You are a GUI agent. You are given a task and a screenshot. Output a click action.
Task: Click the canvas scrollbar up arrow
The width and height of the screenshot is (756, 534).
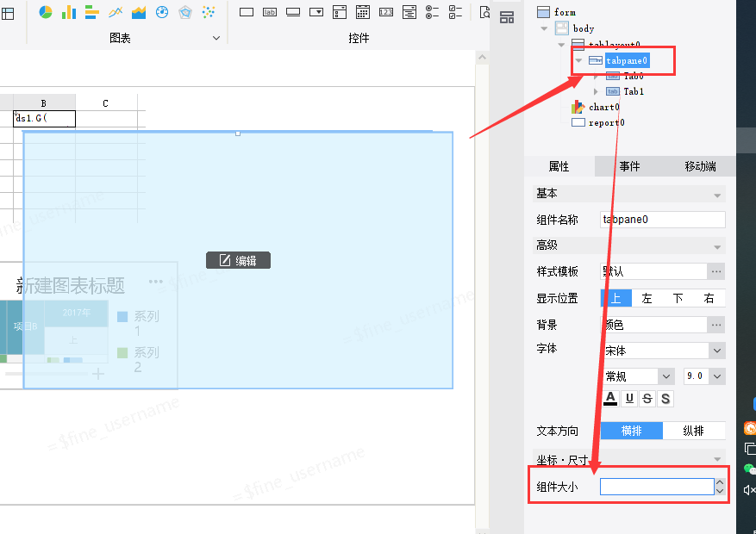(x=482, y=58)
